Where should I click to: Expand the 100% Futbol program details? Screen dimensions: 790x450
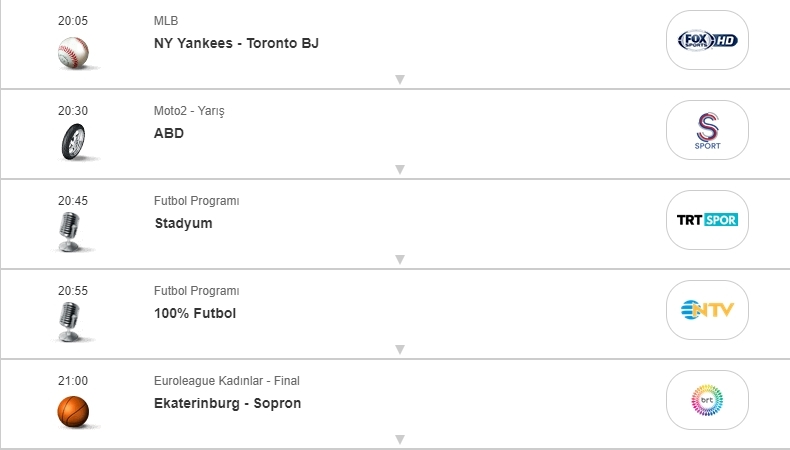(x=399, y=349)
